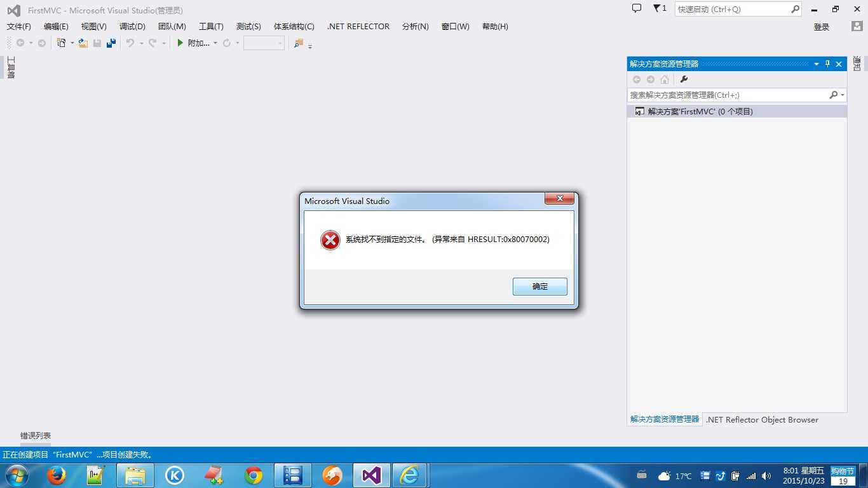Image resolution: width=868 pixels, height=488 pixels.
Task: Open Google Chrome from the taskbar
Action: click(254, 475)
